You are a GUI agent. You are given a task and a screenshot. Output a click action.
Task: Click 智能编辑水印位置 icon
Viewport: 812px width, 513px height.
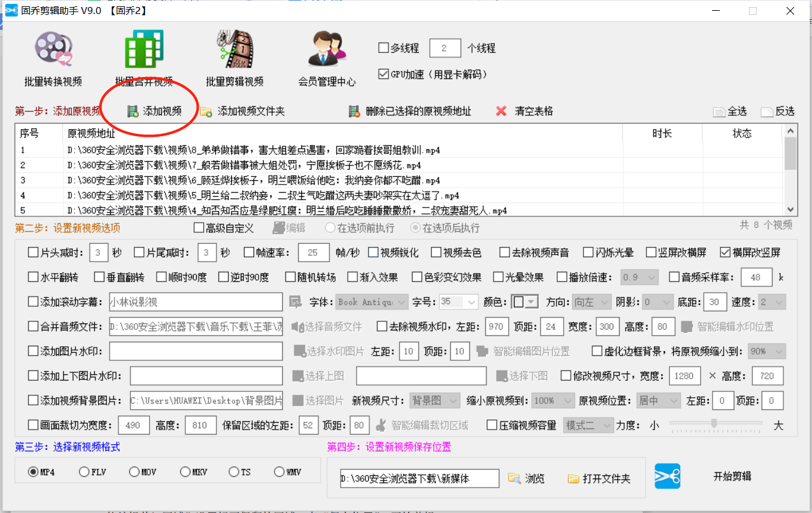pos(687,327)
